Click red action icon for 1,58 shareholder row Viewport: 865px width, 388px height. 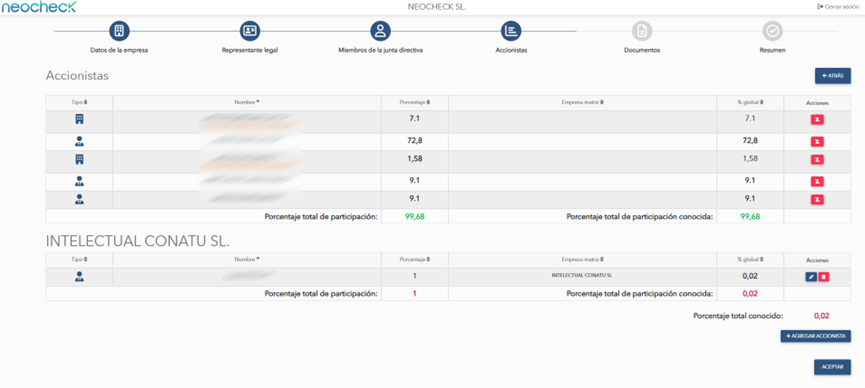(817, 160)
